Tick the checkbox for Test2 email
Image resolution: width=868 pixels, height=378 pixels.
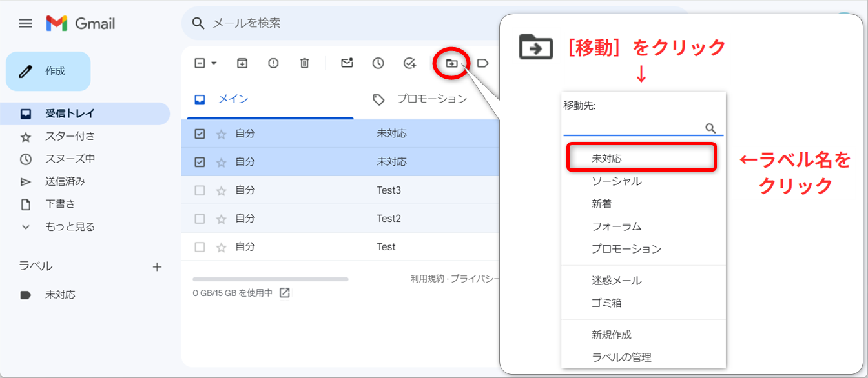coord(200,219)
